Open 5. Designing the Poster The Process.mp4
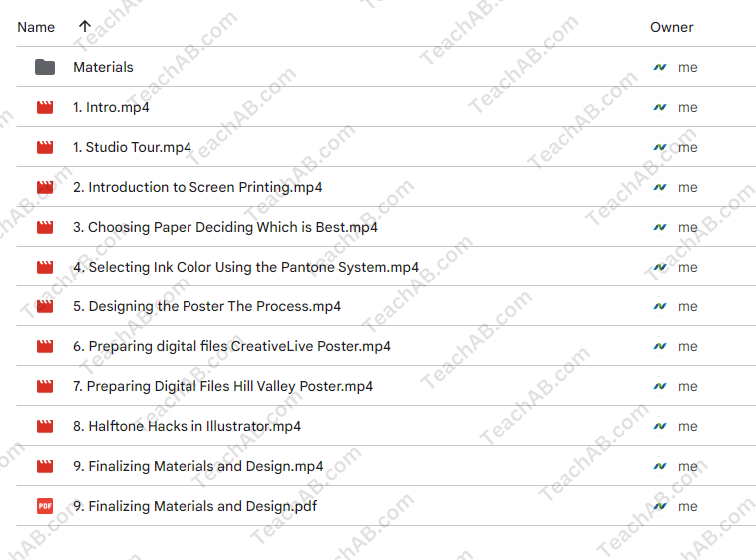This screenshot has width=756, height=560. point(206,306)
